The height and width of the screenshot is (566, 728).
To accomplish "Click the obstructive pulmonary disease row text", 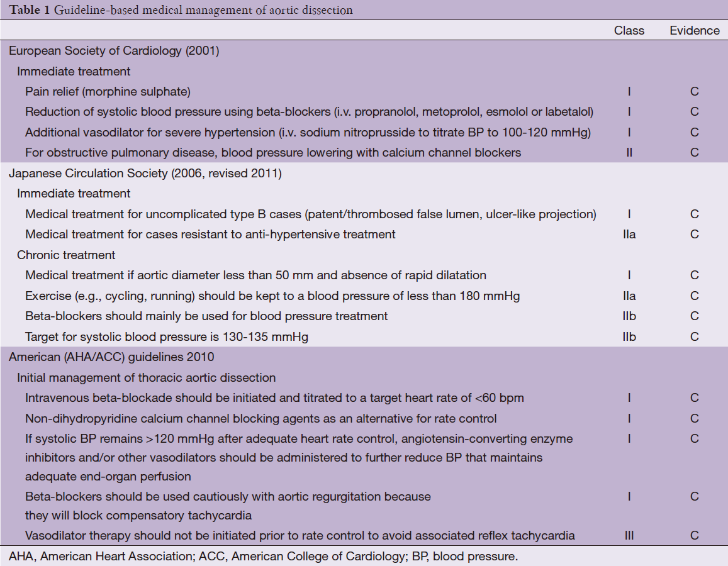I will pos(273,153).
